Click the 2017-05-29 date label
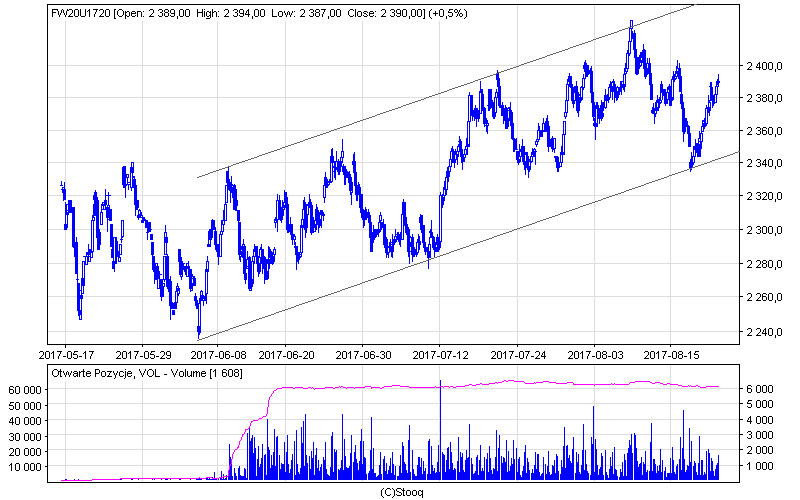Image resolution: width=800 pixels, height=500 pixels. tap(143, 355)
